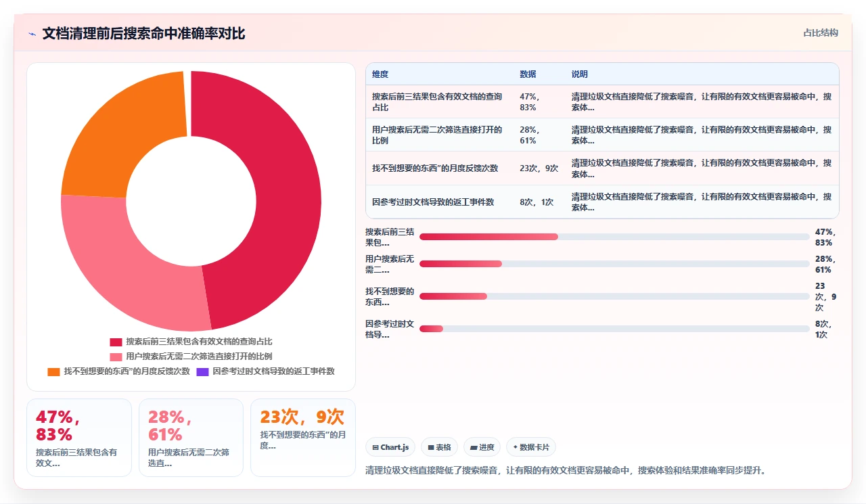Click the Chart.js tag chip
Image resolution: width=866 pixels, height=504 pixels.
pyautogui.click(x=390, y=447)
